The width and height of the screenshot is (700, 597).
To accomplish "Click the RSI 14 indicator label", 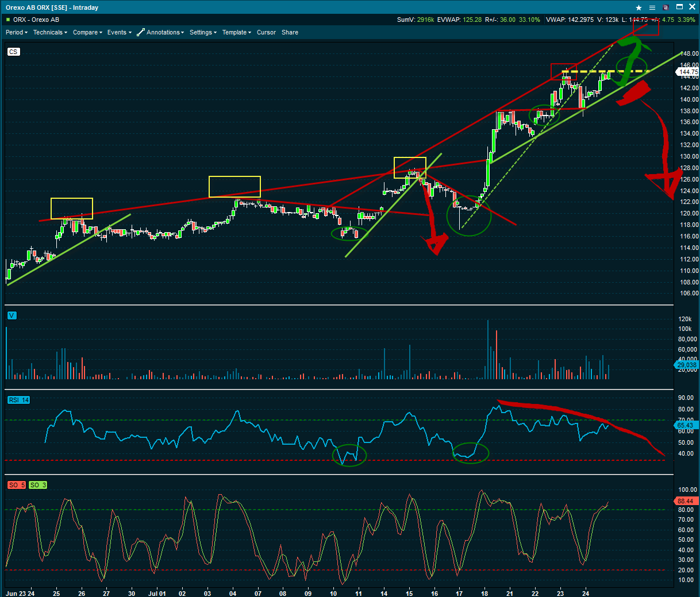I will [x=18, y=400].
